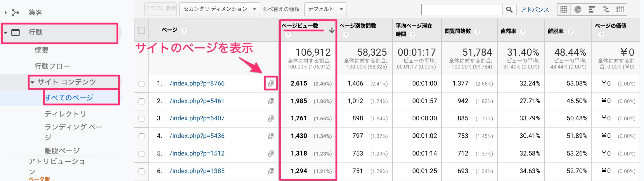644x181 pixels.
Task: Toggle the select-all checkbox in table header
Action: pos(141,30)
